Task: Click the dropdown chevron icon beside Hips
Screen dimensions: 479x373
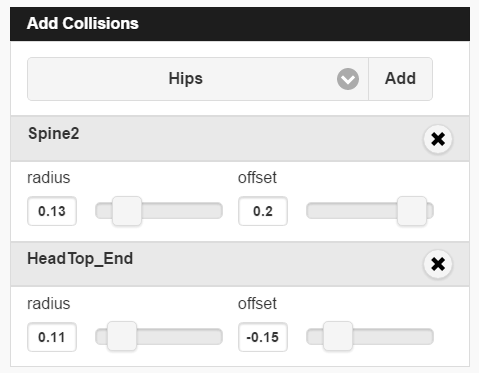Action: [x=348, y=79]
